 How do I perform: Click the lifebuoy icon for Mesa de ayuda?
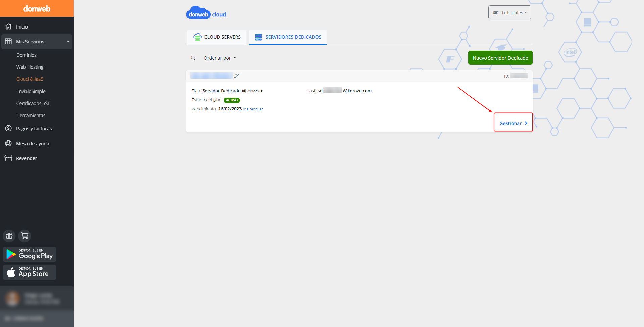point(8,143)
